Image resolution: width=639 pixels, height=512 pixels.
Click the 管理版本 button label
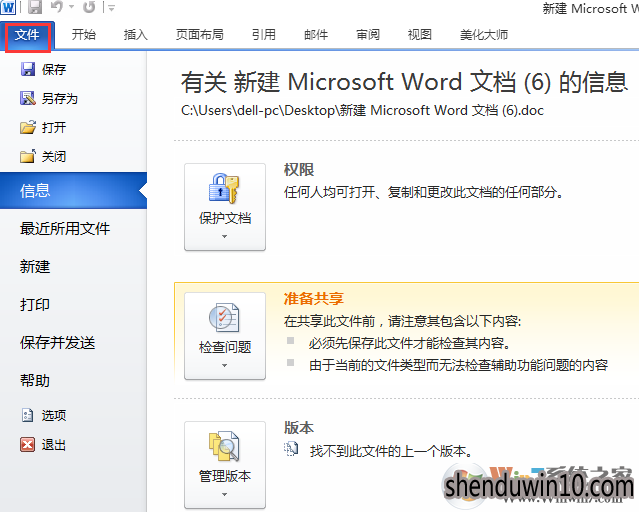point(225,476)
